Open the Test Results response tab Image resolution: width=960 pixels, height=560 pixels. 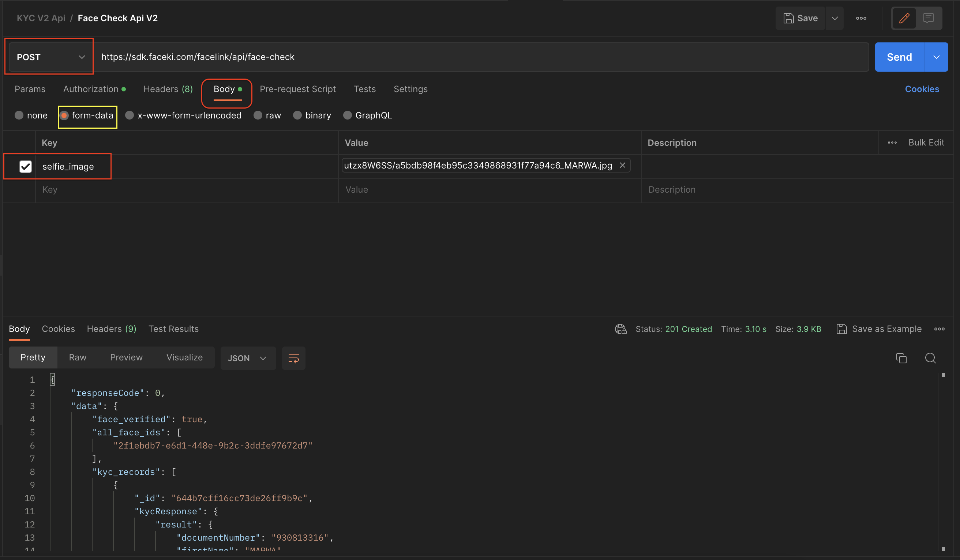point(173,329)
